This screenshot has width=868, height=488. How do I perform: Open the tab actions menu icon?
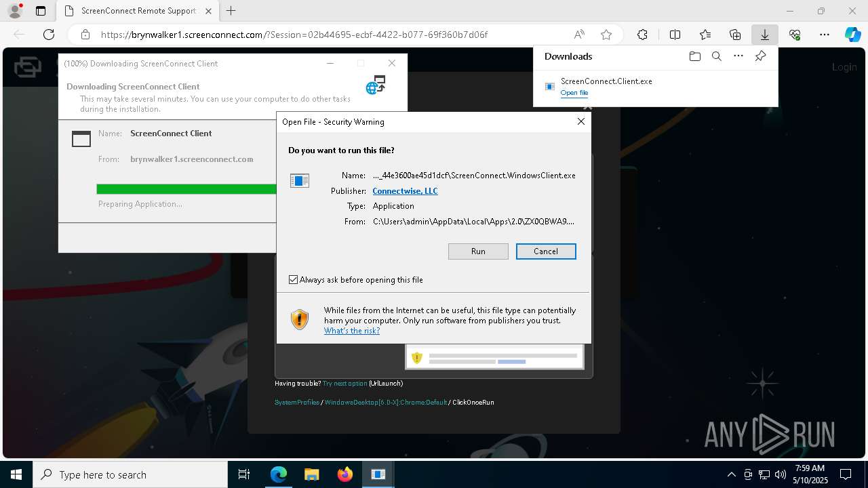coord(41,11)
